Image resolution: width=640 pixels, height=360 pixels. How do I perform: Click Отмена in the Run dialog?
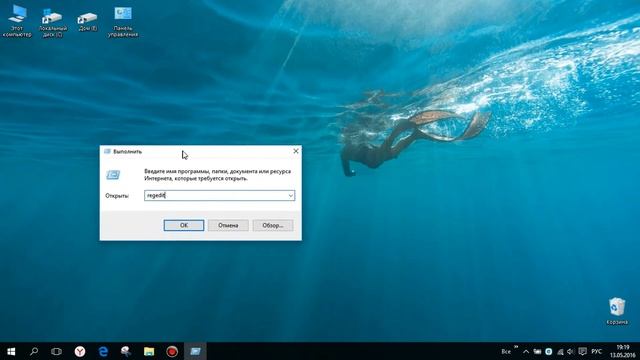(228, 225)
